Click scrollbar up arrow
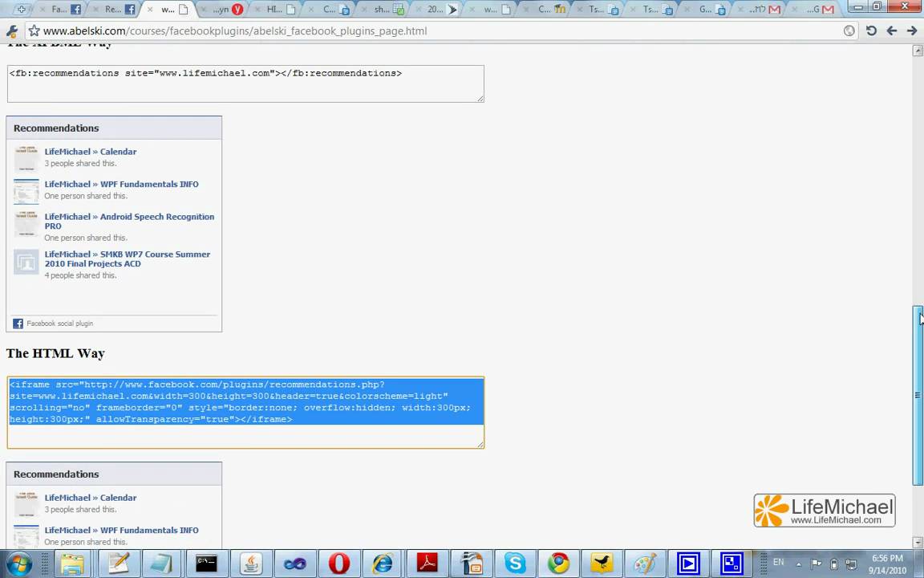Image resolution: width=924 pixels, height=578 pixels. (918, 51)
